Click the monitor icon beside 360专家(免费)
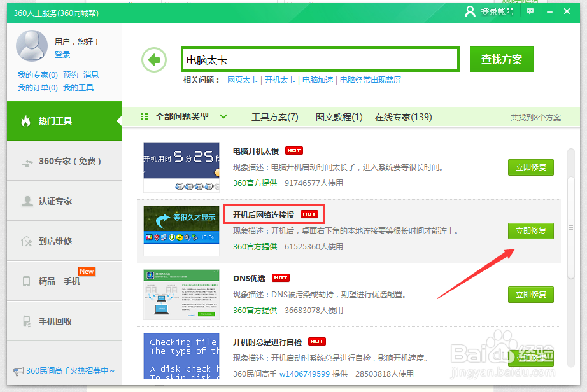This screenshot has width=587, height=392. [27, 161]
